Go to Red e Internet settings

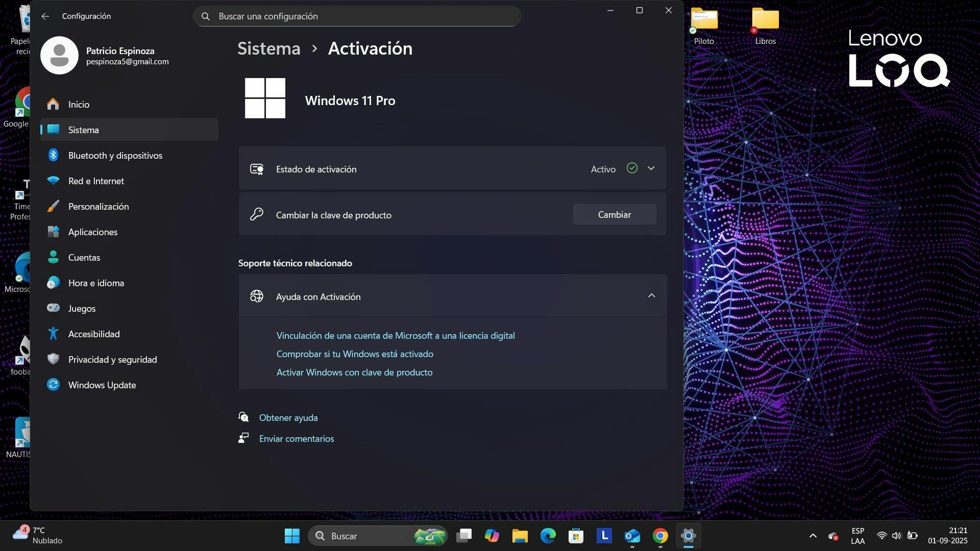click(129, 181)
